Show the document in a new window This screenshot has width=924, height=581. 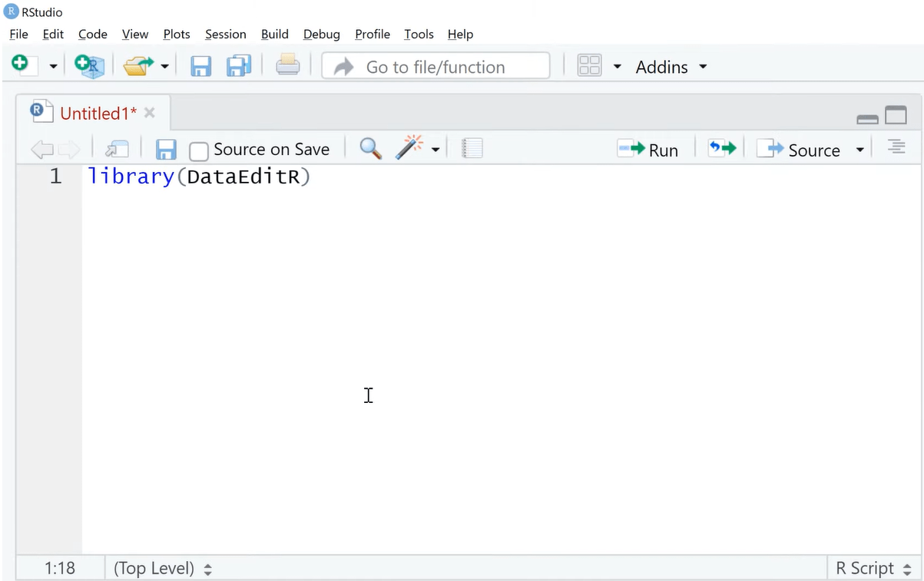point(117,149)
